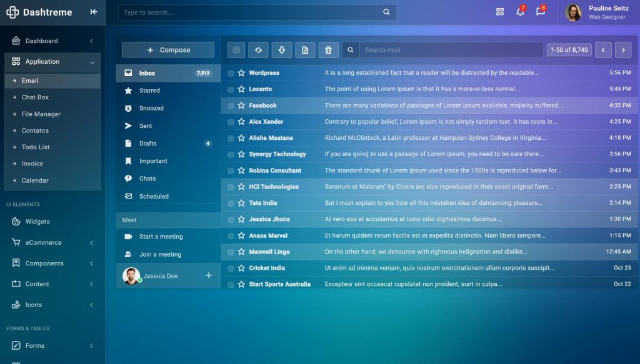
Task: Star the email from Facebook
Action: (241, 105)
